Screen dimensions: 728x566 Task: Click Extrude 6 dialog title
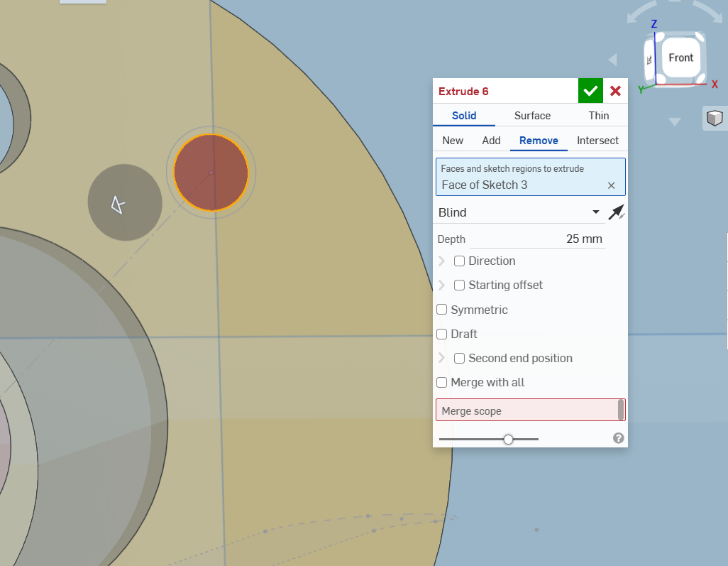point(463,91)
